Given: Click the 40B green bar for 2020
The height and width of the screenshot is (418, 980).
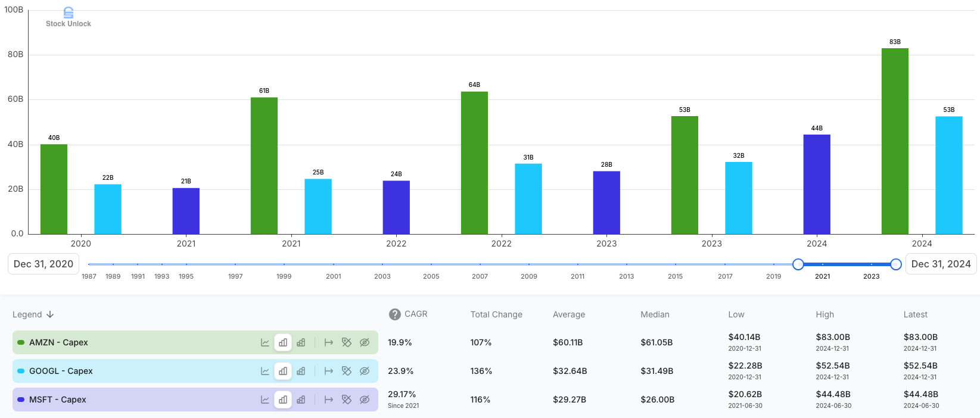Looking at the screenshot, I should tap(54, 189).
